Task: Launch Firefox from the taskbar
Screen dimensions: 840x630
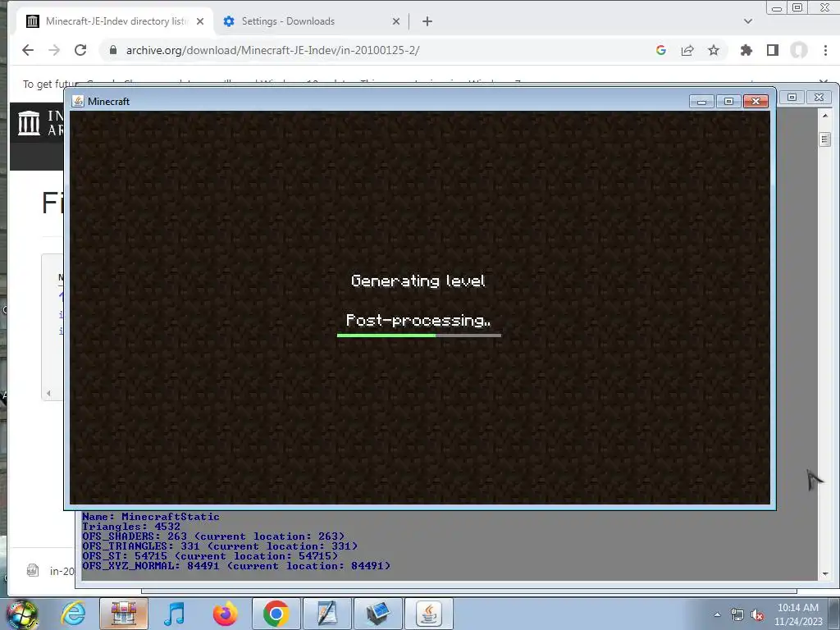Action: click(x=225, y=614)
